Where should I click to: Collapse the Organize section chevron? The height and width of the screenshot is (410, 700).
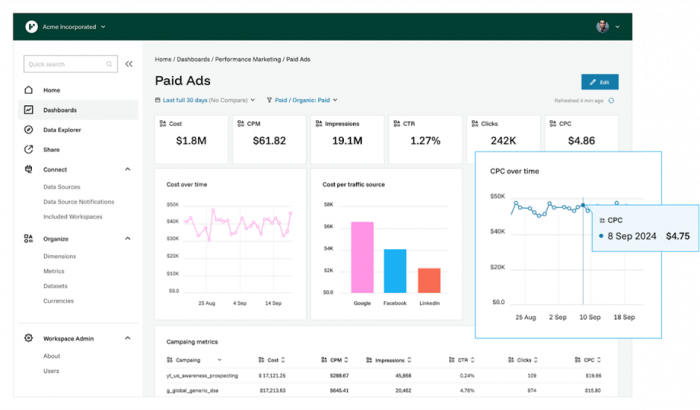[127, 238]
